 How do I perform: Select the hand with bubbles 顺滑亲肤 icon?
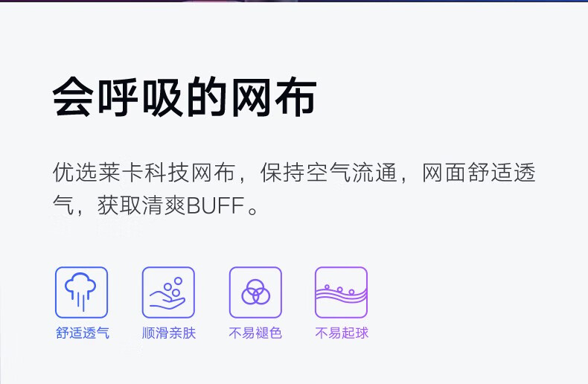pyautogui.click(x=168, y=292)
